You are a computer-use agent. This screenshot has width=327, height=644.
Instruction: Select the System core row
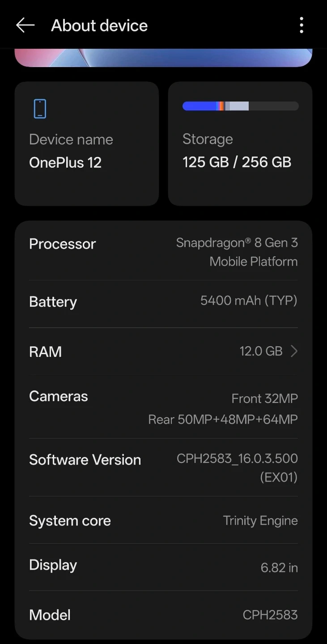tap(163, 520)
